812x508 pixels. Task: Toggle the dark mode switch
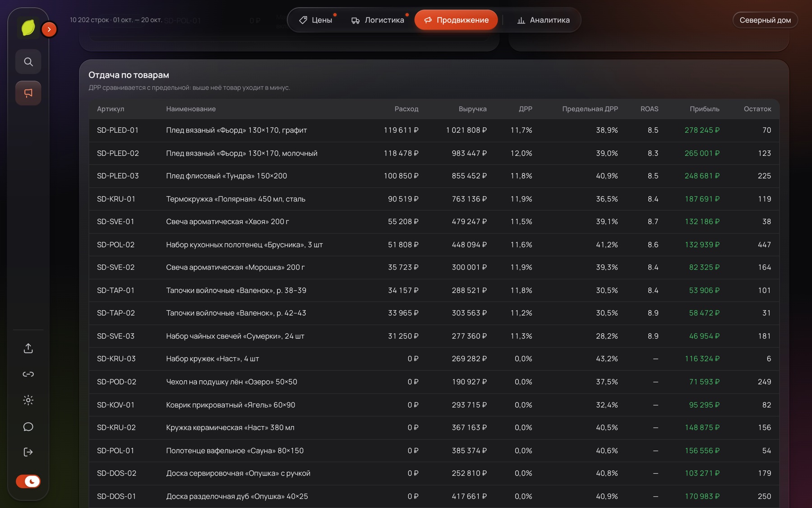point(28,481)
